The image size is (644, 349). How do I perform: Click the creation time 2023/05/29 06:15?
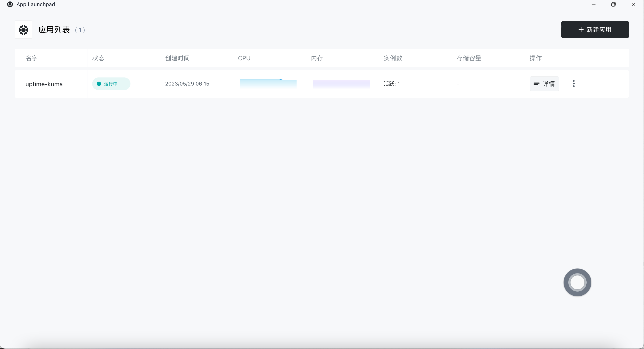pos(187,84)
